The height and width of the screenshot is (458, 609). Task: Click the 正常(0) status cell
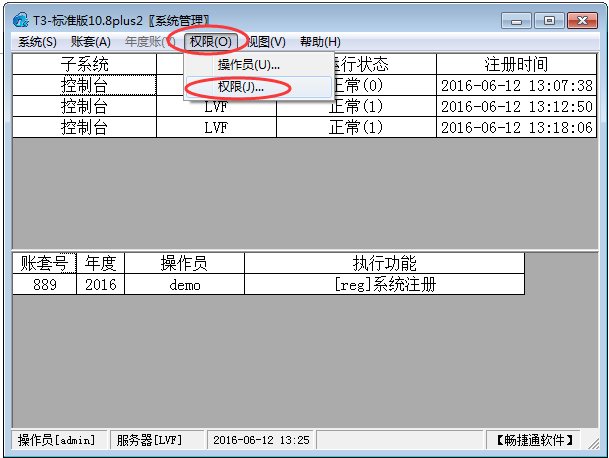click(385, 85)
